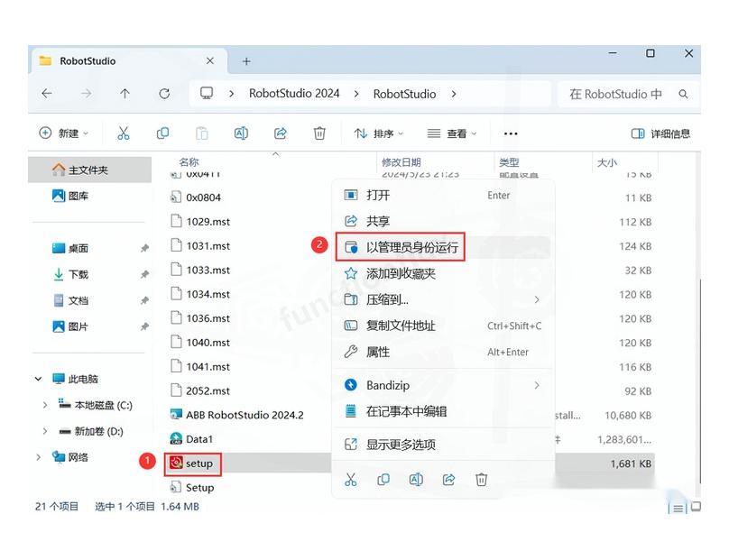
Task: Click the Share icon at the context menu bottom
Action: (448, 479)
